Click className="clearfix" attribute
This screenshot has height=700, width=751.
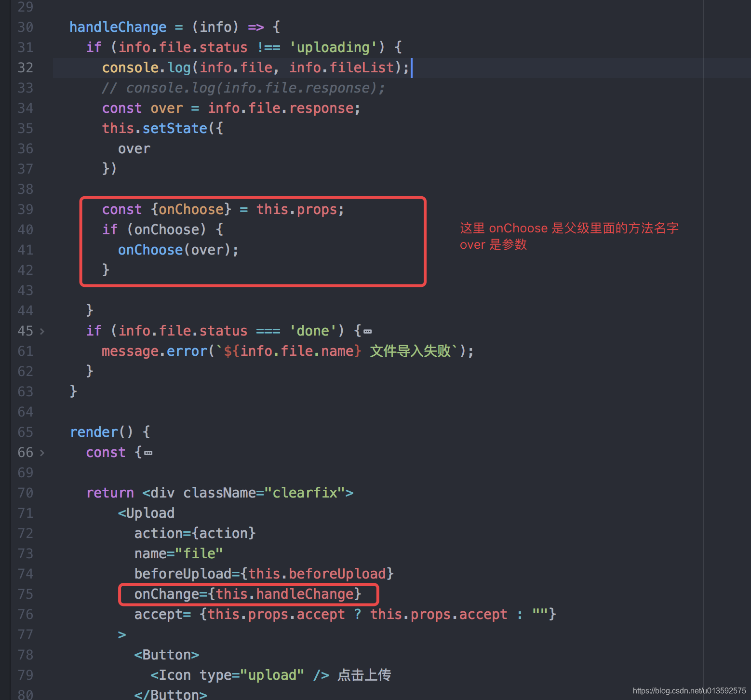click(265, 493)
